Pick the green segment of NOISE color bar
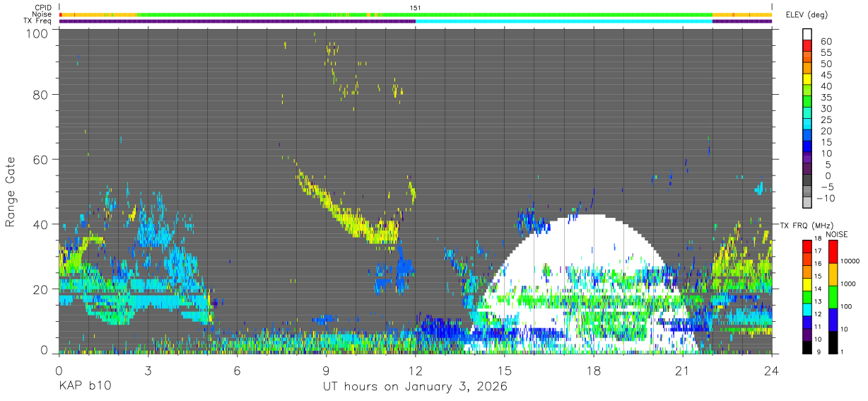This screenshot has height=401, width=868. [x=833, y=297]
